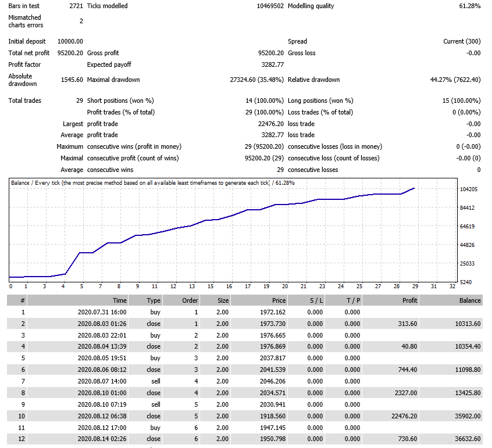492x448 pixels.
Task: Click the Type column header
Action: coord(145,300)
